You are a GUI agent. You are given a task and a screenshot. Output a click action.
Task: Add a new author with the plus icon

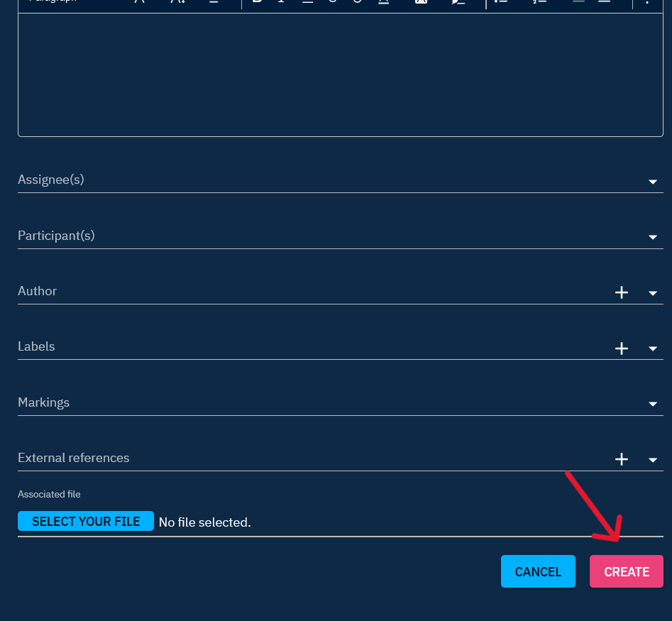(x=622, y=292)
